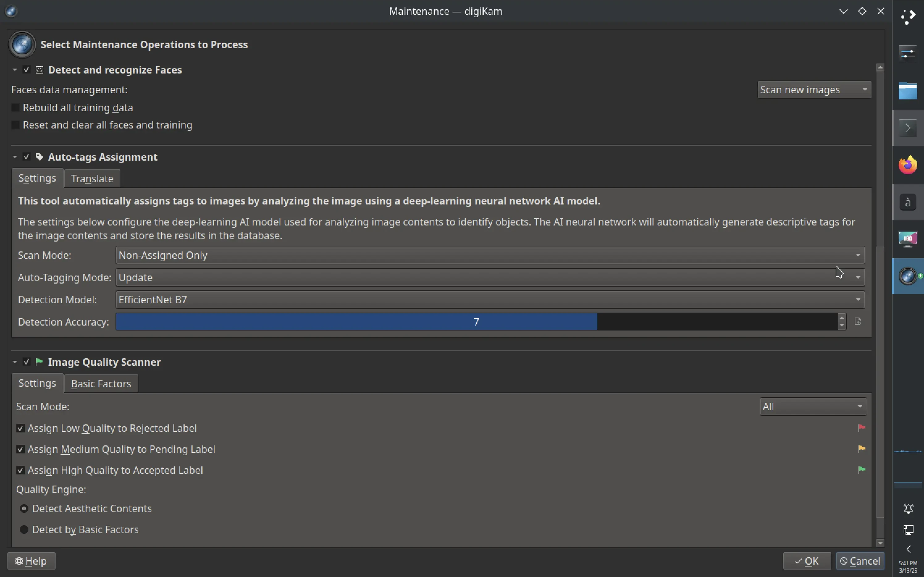924x577 pixels.
Task: Open the Scan new images dropdown
Action: pos(814,89)
